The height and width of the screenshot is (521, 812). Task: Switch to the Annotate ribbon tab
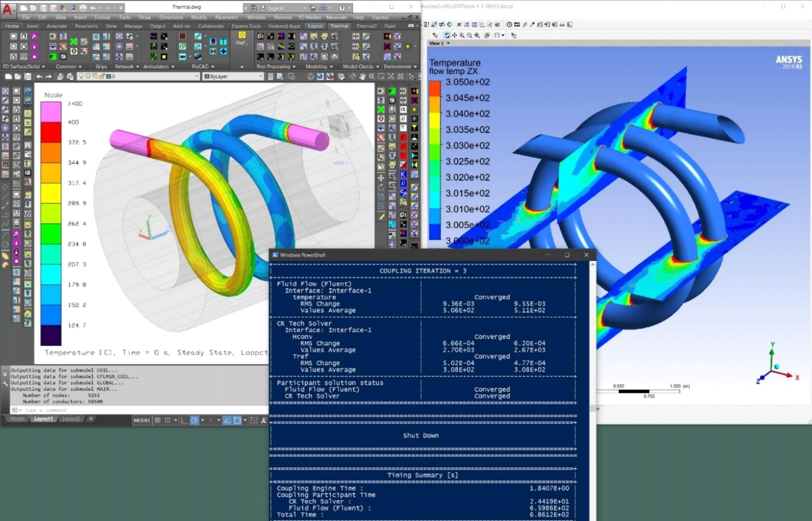[57, 26]
